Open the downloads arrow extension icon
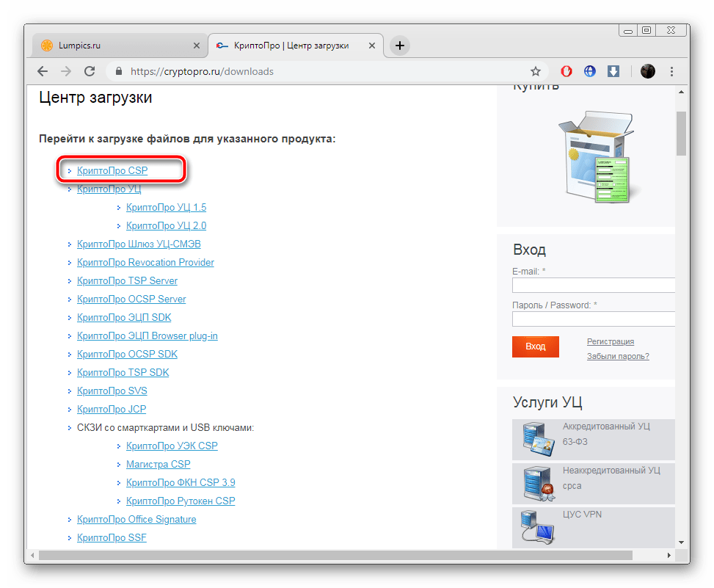The width and height of the screenshot is (714, 588). click(x=613, y=71)
